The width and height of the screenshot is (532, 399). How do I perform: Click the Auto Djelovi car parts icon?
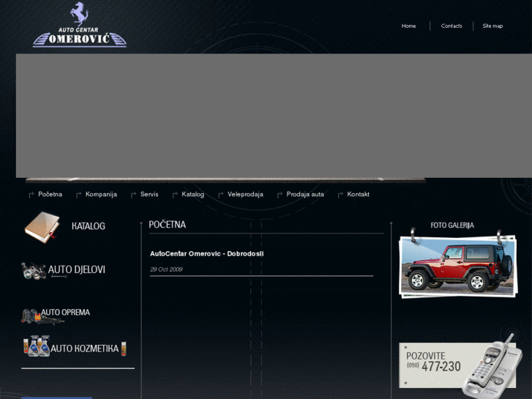tap(34, 271)
